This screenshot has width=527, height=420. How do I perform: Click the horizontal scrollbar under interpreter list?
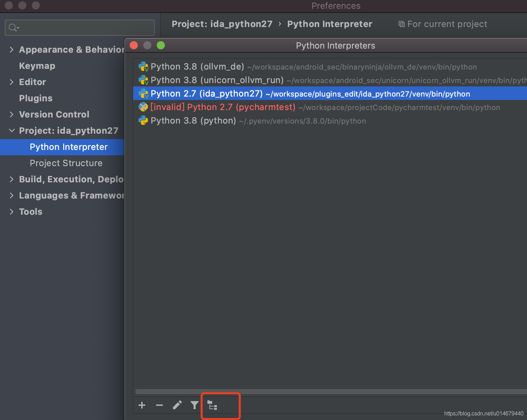pos(331,392)
